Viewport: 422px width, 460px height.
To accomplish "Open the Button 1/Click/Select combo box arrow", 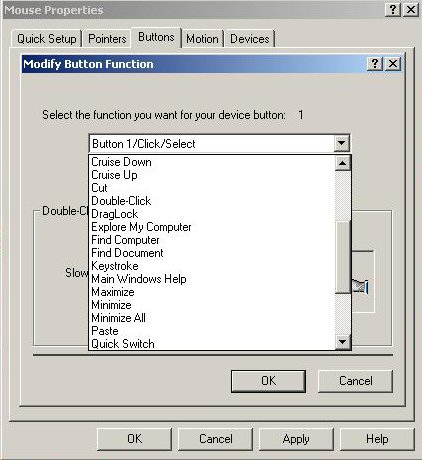I will [341, 144].
